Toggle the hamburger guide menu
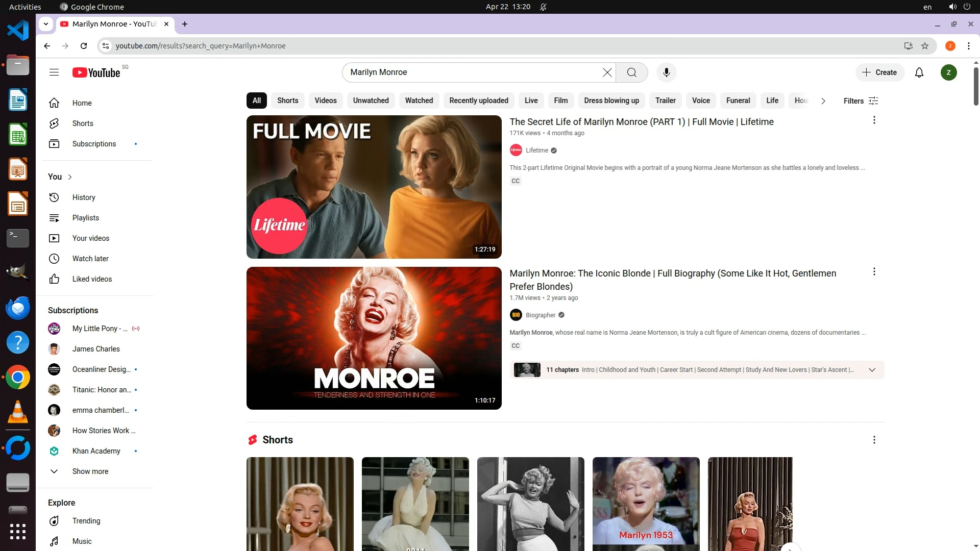 (54, 72)
